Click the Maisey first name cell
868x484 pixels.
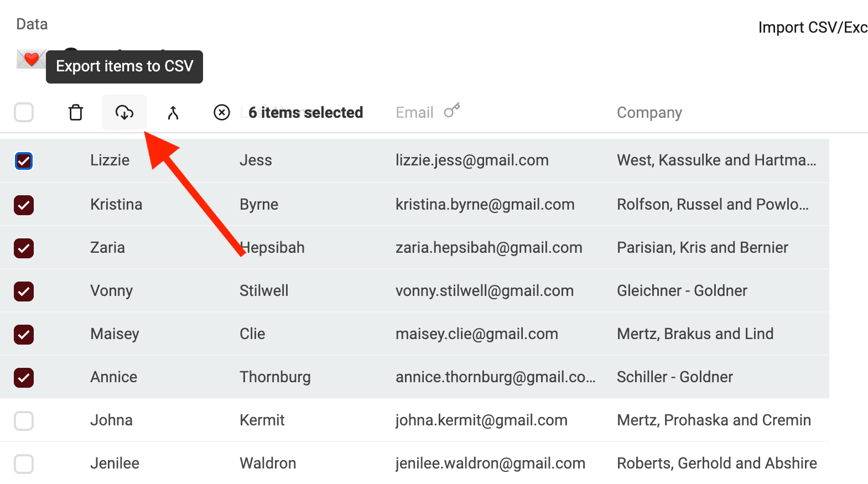(x=115, y=334)
